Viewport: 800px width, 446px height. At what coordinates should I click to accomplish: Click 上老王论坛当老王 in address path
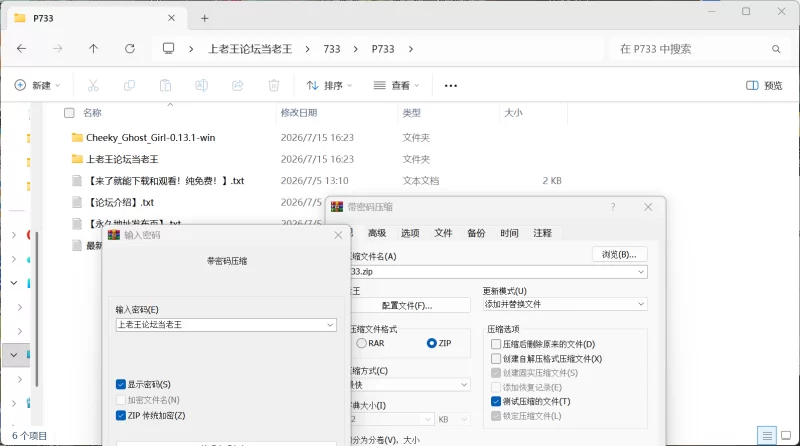(x=250, y=49)
